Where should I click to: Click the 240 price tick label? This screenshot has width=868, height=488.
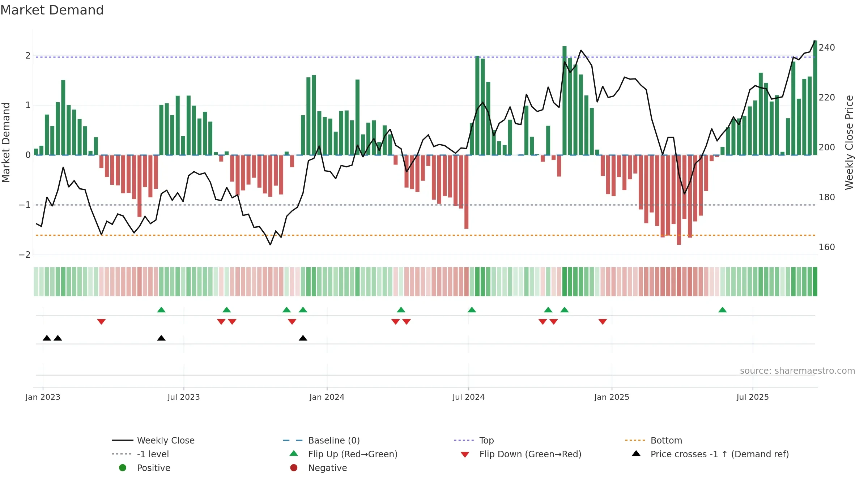click(827, 48)
